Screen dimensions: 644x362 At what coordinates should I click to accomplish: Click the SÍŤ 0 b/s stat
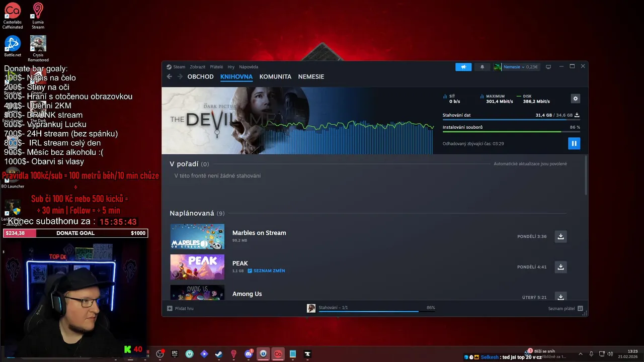click(452, 99)
